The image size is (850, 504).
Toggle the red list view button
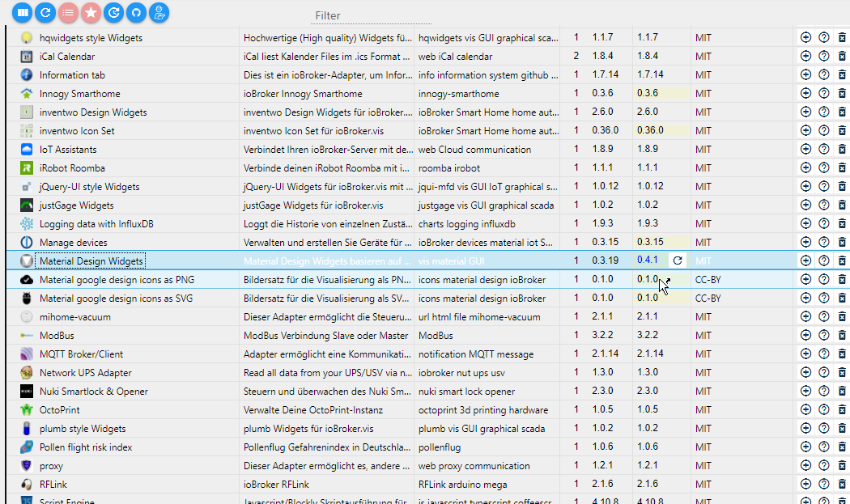click(x=68, y=12)
